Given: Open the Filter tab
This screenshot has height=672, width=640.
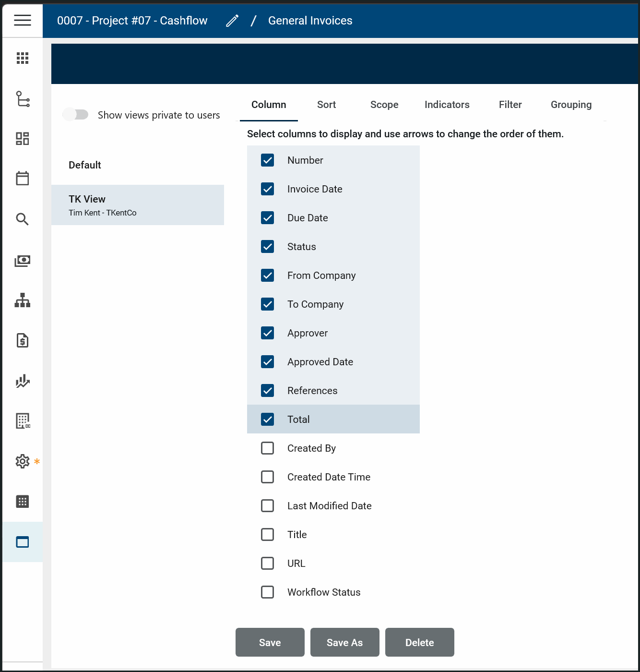Looking at the screenshot, I should pyautogui.click(x=510, y=105).
